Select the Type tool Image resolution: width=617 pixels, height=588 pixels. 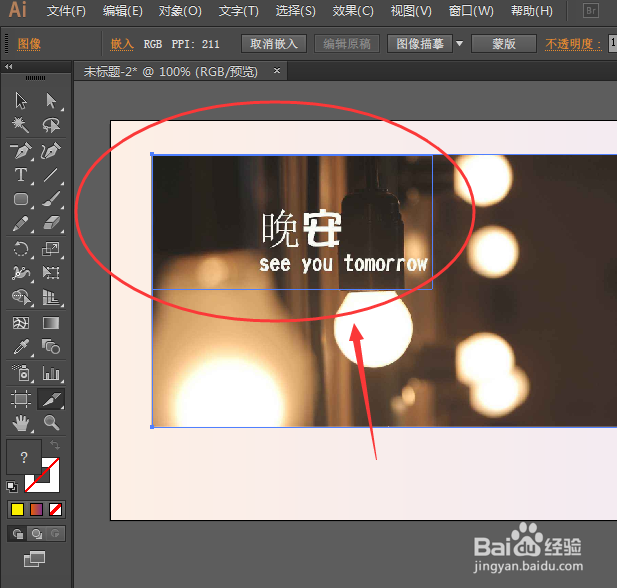click(21, 175)
